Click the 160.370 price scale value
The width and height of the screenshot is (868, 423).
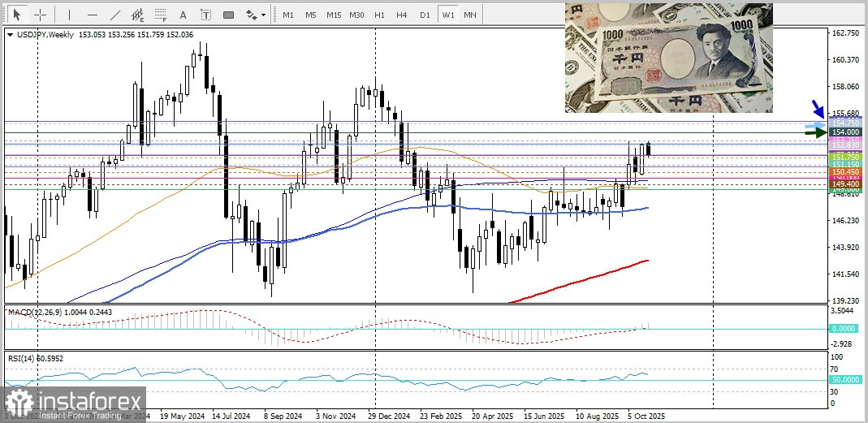tap(846, 60)
